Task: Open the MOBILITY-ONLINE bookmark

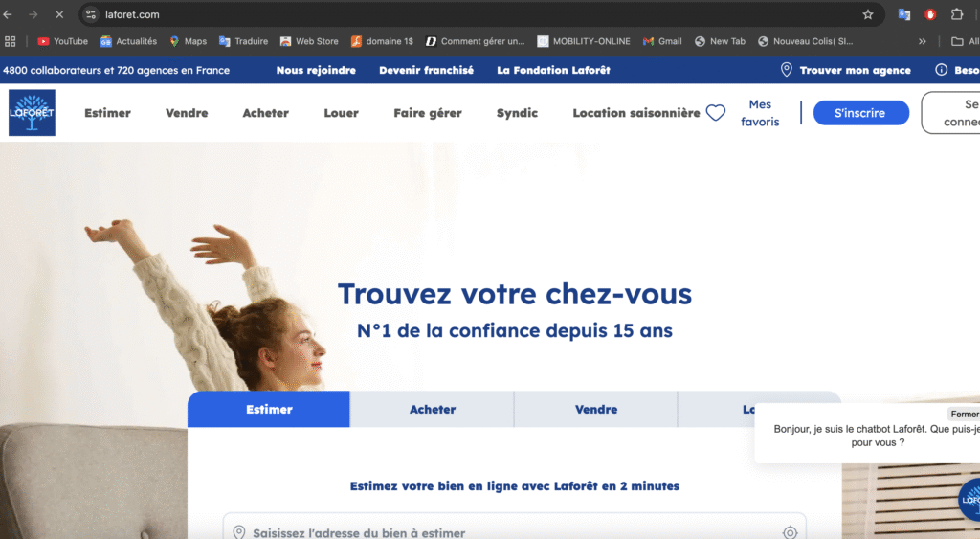Action: point(584,41)
